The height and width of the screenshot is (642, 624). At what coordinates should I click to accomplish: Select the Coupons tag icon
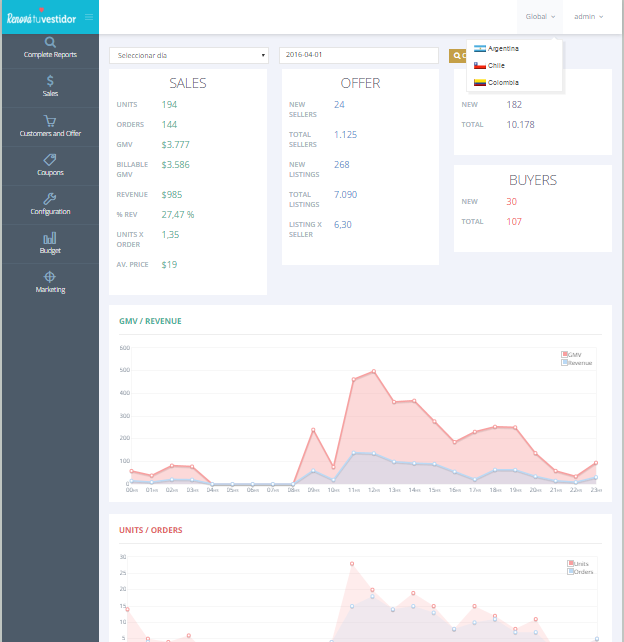[x=50, y=159]
